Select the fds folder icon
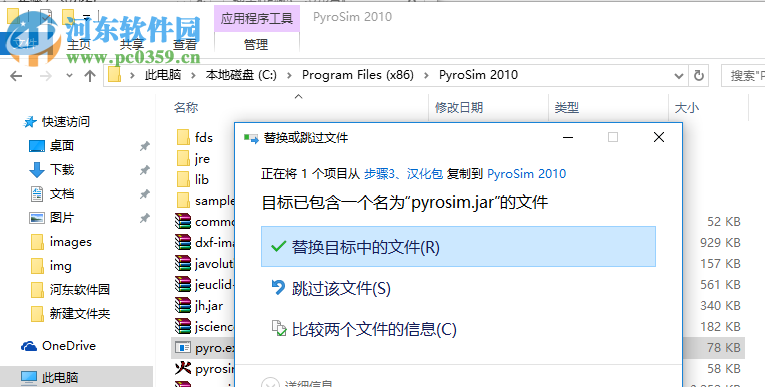This screenshot has width=765, height=387. 183,137
